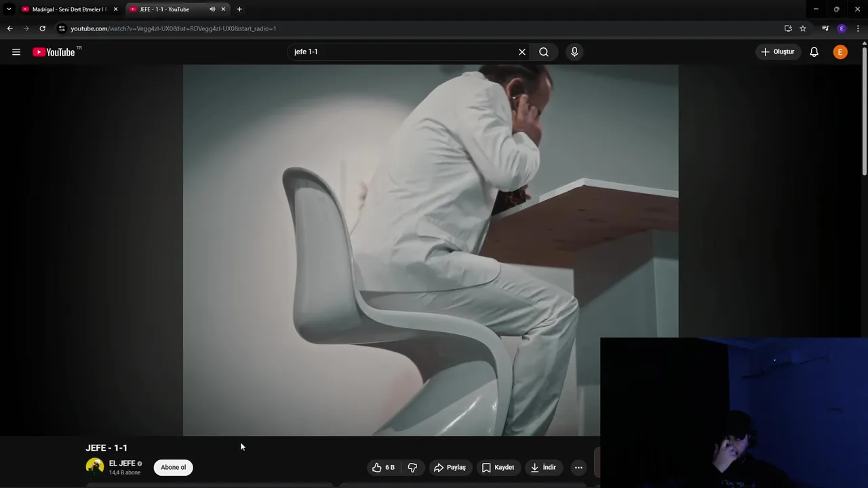Mute the JEFE tab via speaker icon
Screen dimensions: 868x488
click(x=212, y=9)
